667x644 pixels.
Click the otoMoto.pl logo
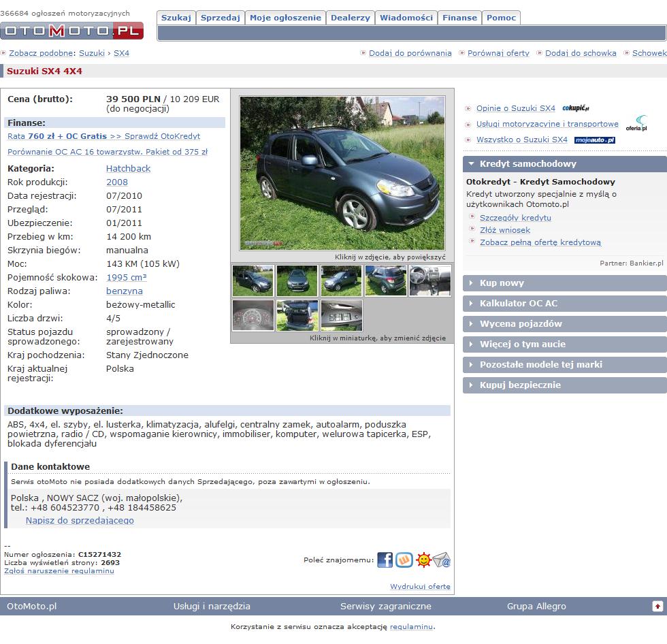click(x=71, y=31)
